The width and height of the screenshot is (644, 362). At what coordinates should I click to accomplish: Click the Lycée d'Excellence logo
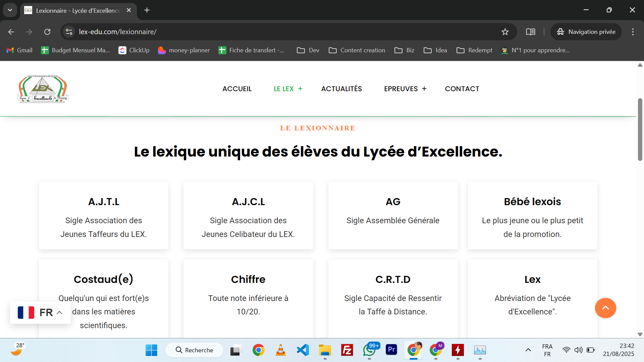43,89
